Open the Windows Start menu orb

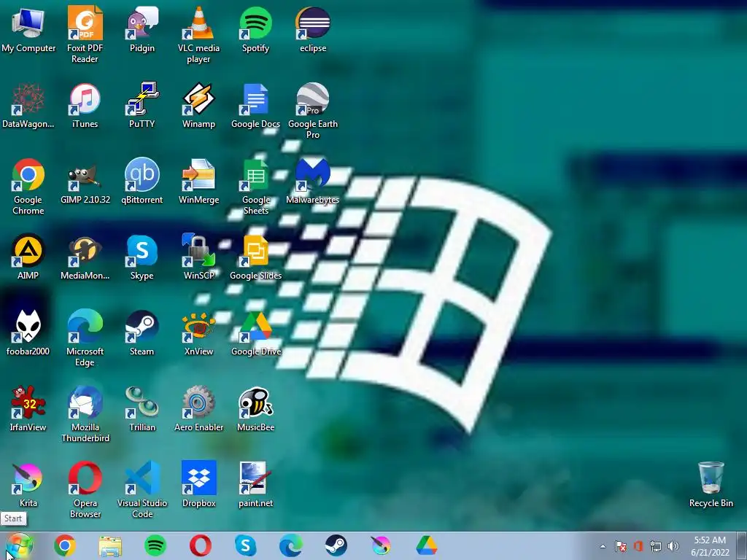[20, 545]
